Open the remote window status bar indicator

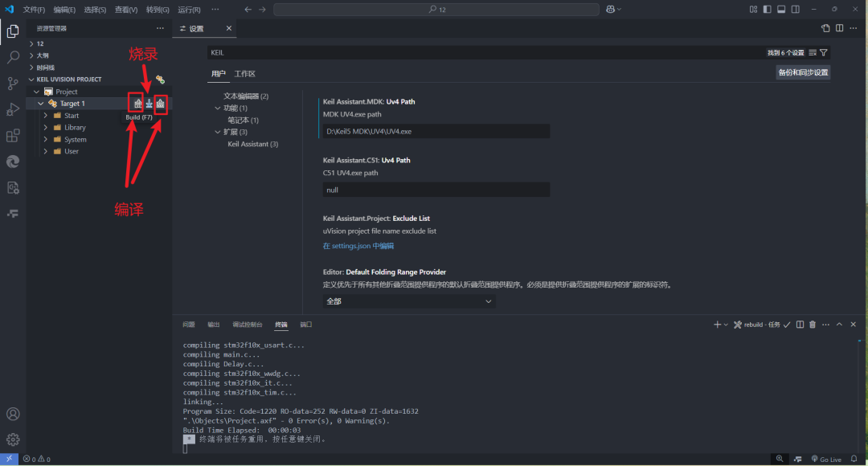click(9, 459)
